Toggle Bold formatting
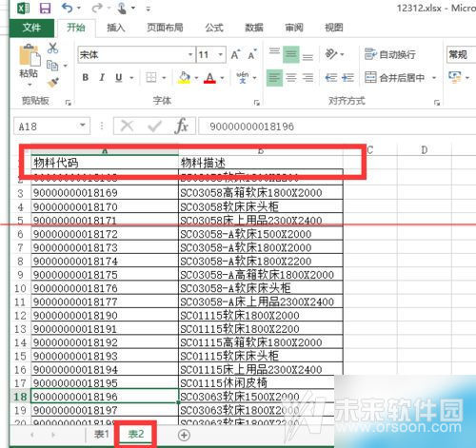476x448 pixels. [86, 77]
